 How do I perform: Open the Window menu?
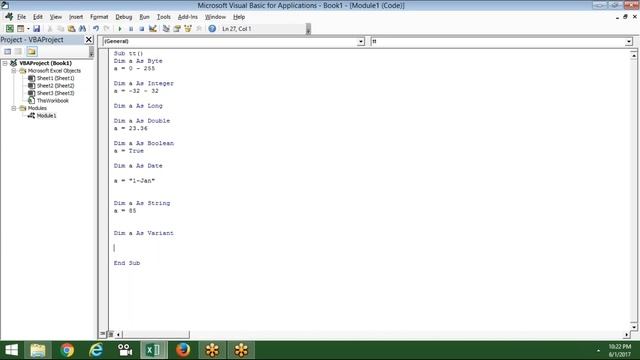[x=215, y=17]
